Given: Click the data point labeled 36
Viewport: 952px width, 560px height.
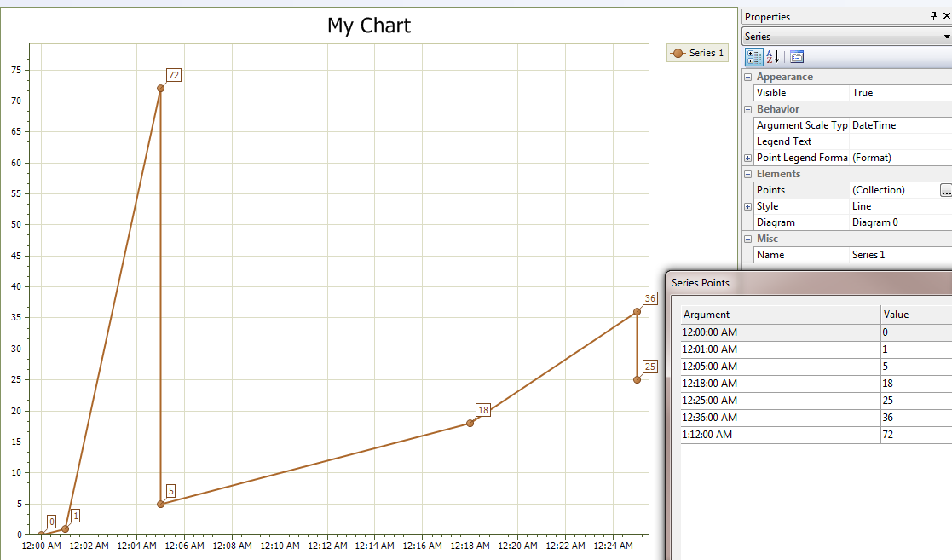Looking at the screenshot, I should point(637,312).
